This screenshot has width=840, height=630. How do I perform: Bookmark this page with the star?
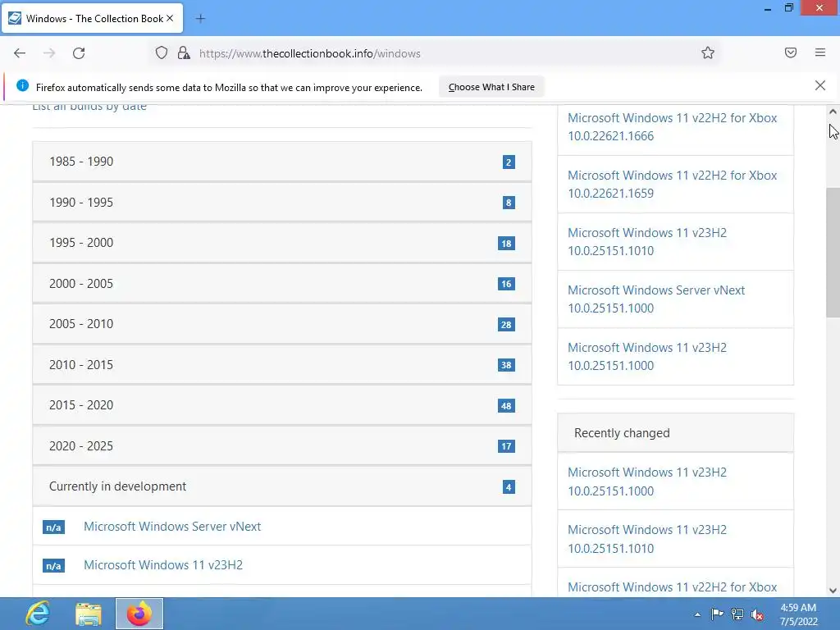pyautogui.click(x=708, y=52)
